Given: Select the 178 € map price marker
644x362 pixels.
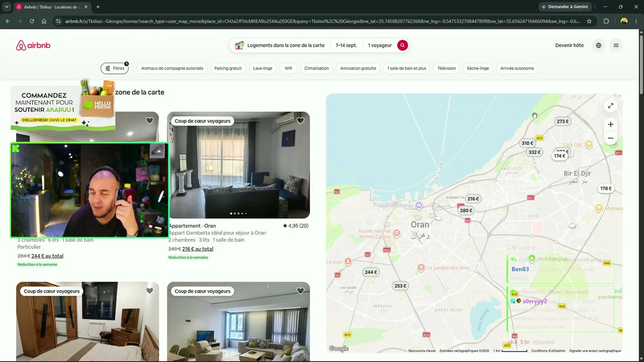Looking at the screenshot, I should click(606, 189).
